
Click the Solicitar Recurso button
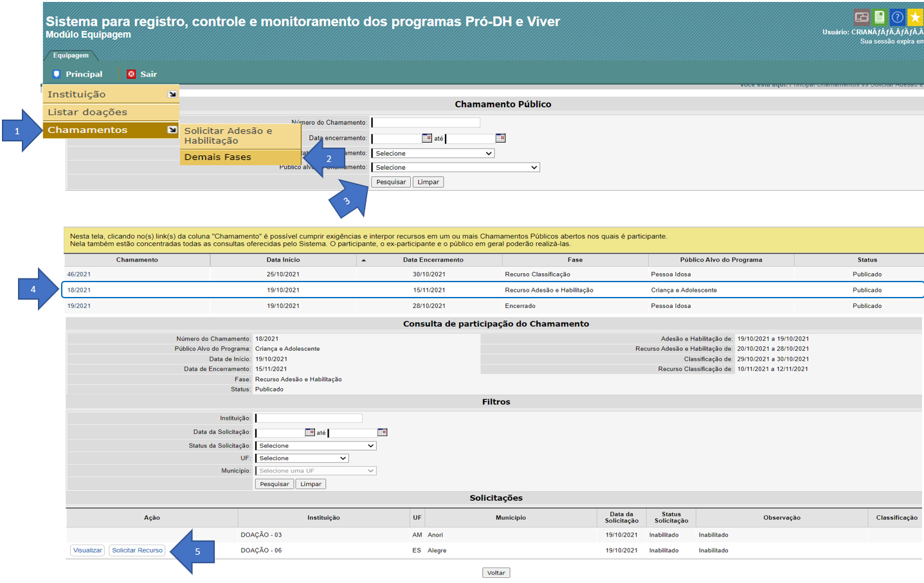(137, 551)
